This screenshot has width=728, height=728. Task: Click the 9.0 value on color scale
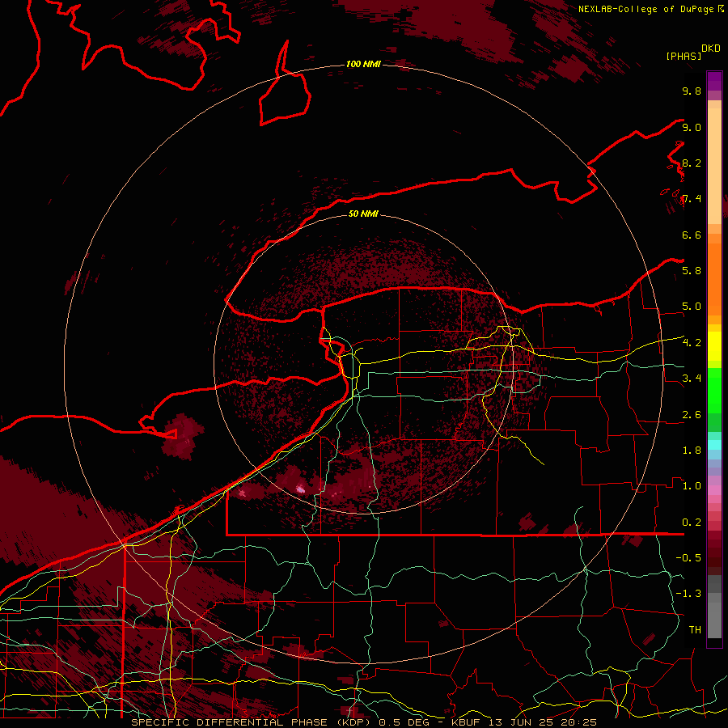(692, 128)
